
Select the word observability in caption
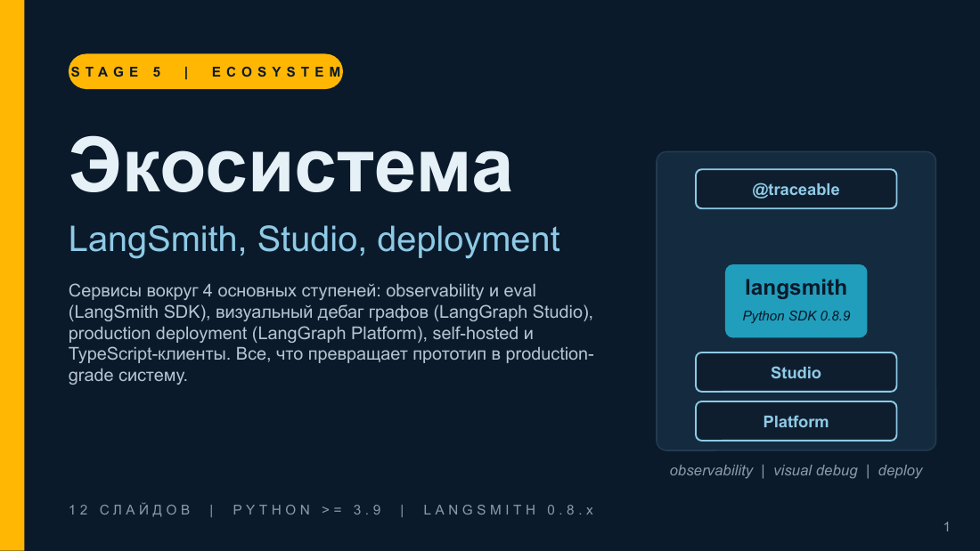coord(711,470)
